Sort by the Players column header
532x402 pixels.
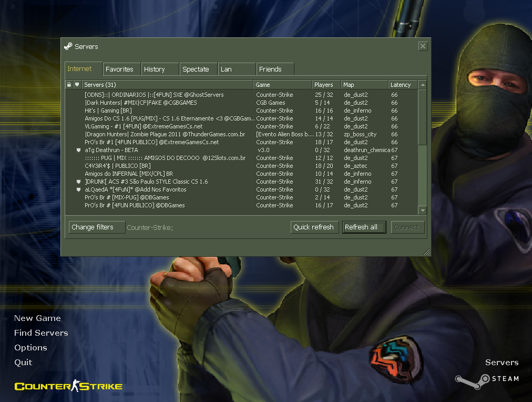point(326,85)
